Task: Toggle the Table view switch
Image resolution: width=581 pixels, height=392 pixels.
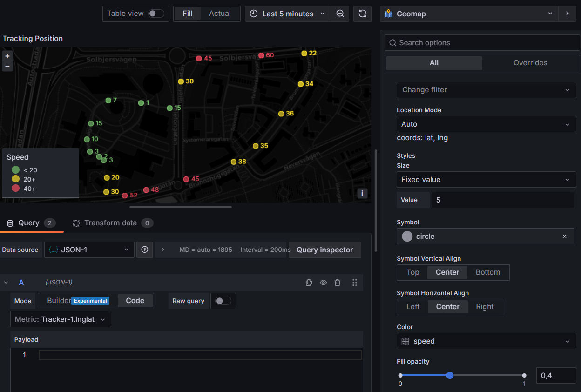Action: (156, 14)
